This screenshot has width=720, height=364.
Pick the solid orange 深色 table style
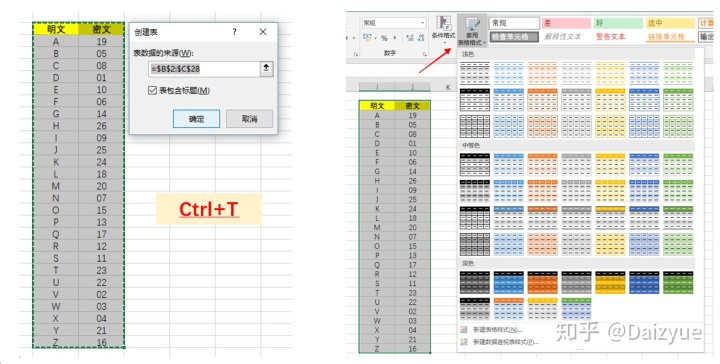(x=542, y=282)
